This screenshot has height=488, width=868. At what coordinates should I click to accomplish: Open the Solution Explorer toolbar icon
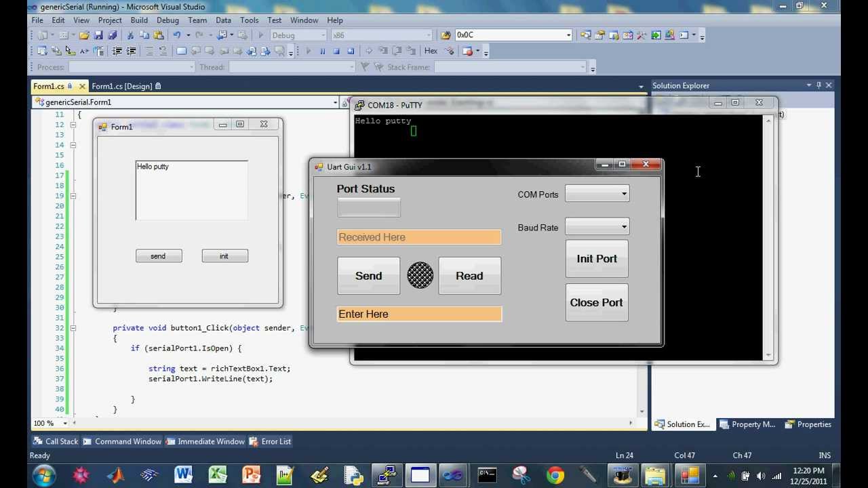point(585,35)
